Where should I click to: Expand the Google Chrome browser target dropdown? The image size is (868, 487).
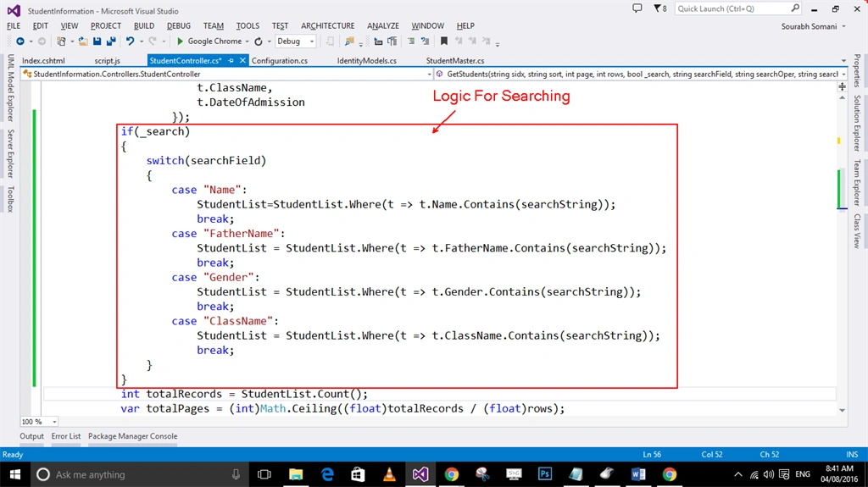click(x=247, y=42)
